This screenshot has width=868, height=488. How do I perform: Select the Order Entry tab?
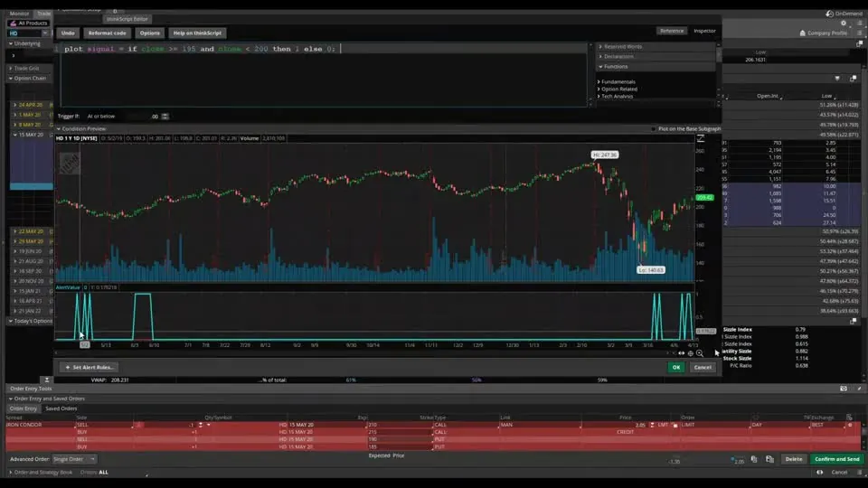click(24, 408)
